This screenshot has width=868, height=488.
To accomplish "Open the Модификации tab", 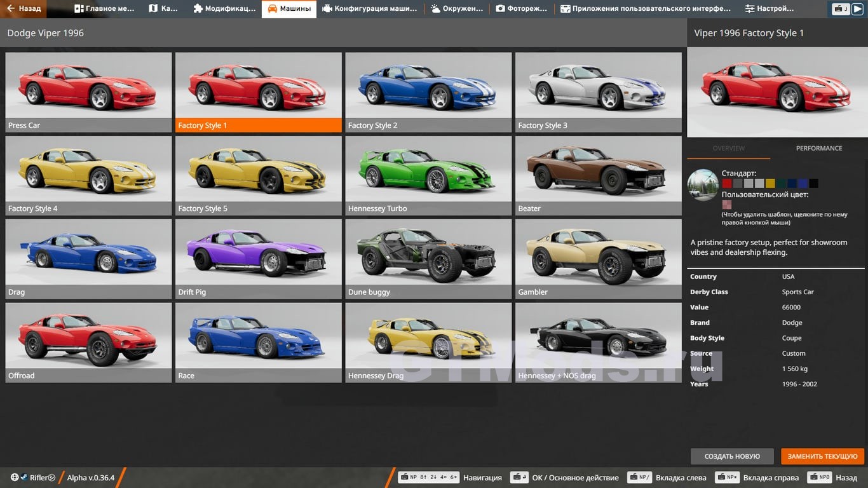I will pos(224,9).
